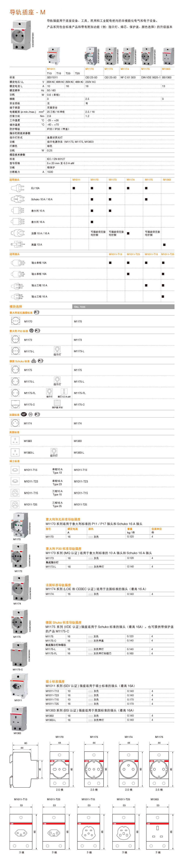The height and width of the screenshot is (868, 184).
Task: Click the M1174 French socket symbol
Action: (x=15, y=423)
